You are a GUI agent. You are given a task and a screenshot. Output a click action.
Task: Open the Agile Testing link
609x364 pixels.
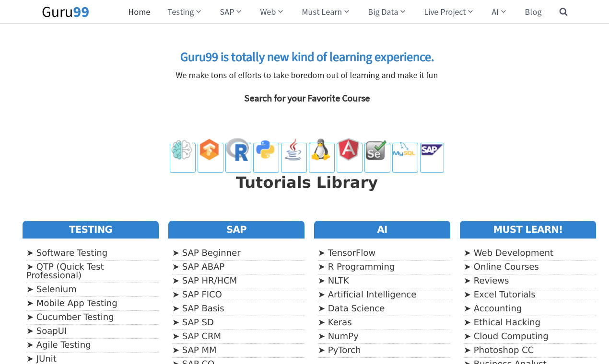tap(63, 345)
